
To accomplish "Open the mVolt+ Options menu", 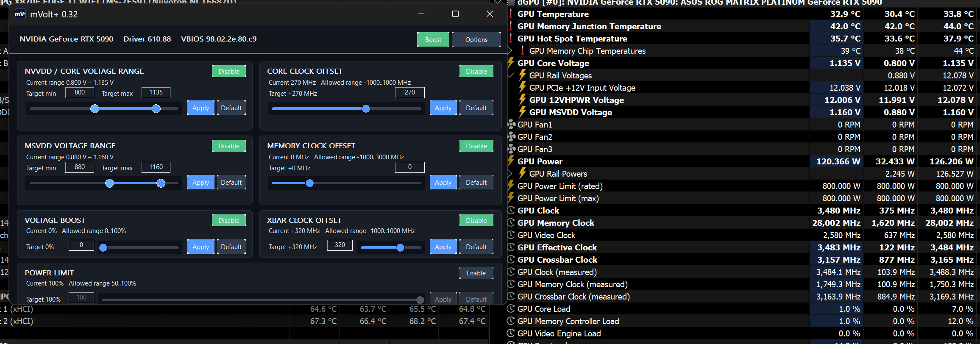I will point(476,39).
